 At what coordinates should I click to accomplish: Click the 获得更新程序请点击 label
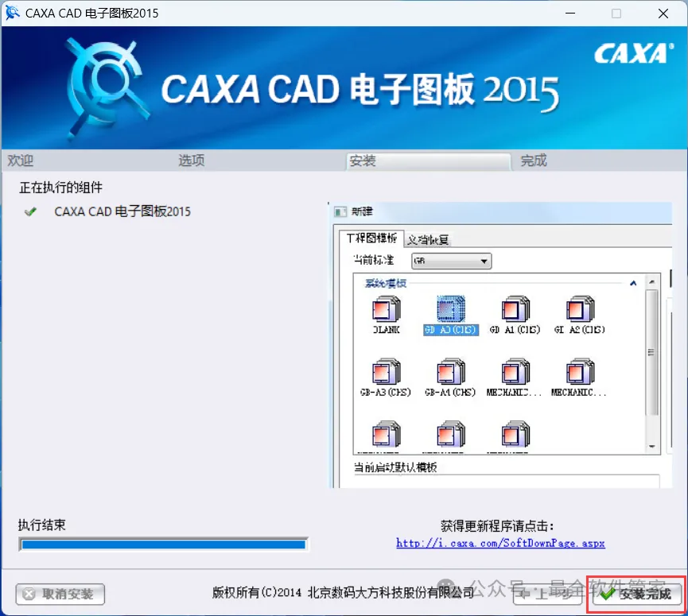tap(497, 525)
